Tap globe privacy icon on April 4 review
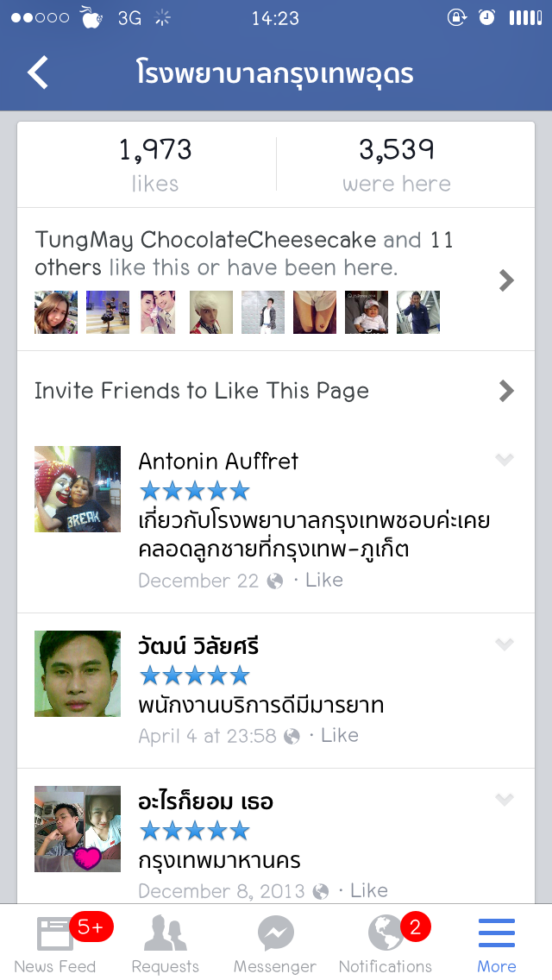The width and height of the screenshot is (552, 980). pos(292,737)
